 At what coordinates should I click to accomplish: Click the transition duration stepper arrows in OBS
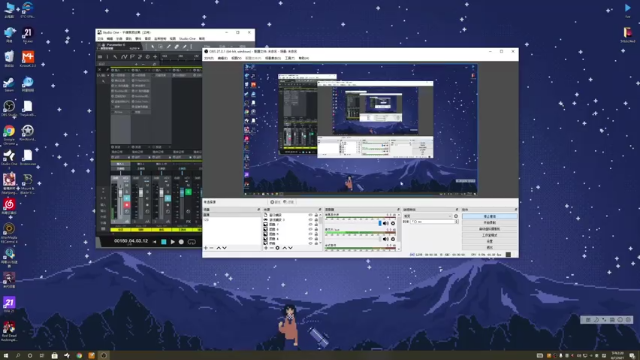(456, 222)
